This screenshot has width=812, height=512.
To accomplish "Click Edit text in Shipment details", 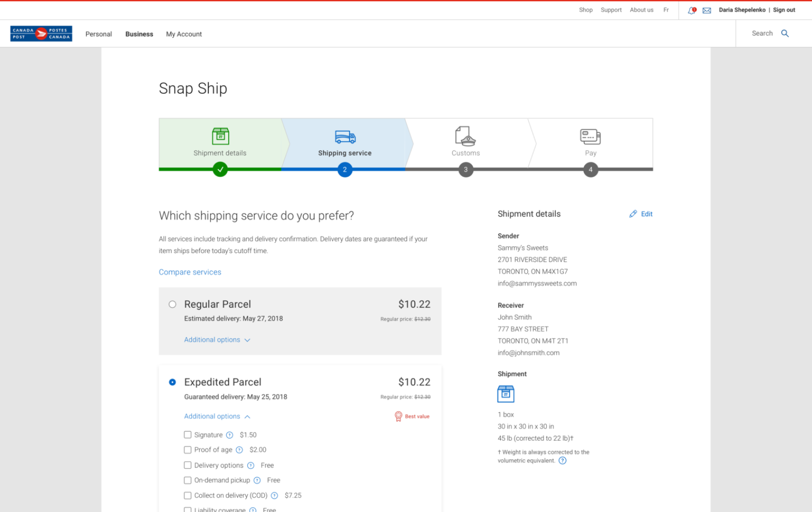I will click(647, 214).
